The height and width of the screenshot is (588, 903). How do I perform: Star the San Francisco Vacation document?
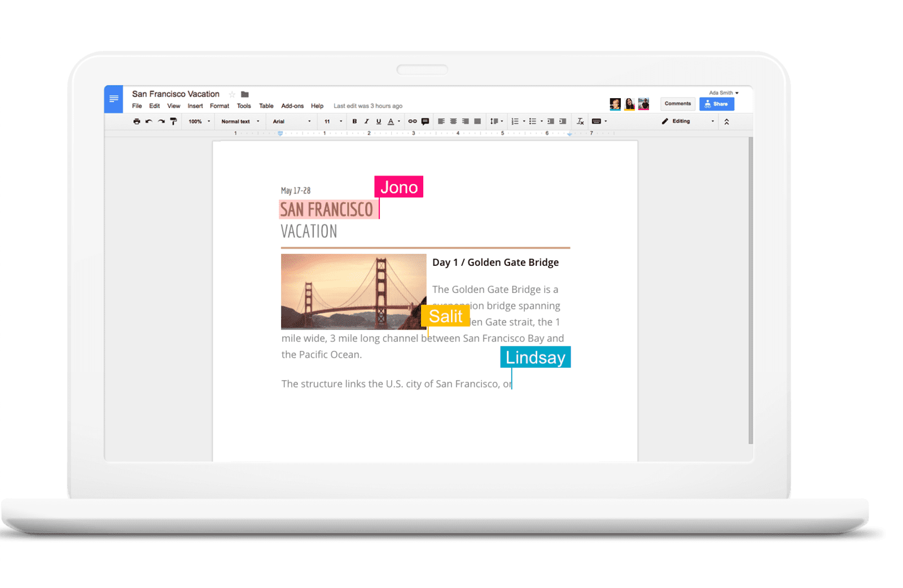(x=232, y=94)
